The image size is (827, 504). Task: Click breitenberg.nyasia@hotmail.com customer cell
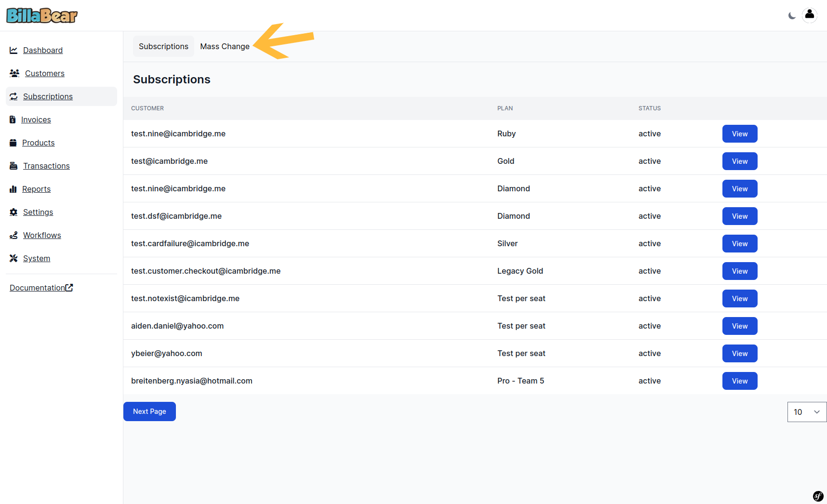pyautogui.click(x=192, y=381)
